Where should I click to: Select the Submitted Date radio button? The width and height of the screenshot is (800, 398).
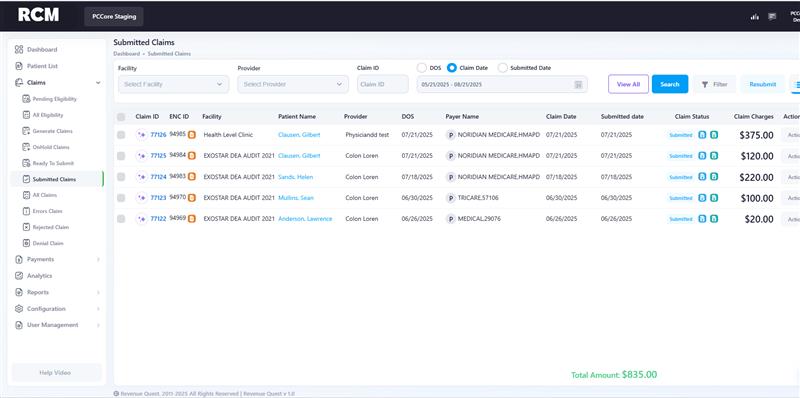click(x=503, y=68)
